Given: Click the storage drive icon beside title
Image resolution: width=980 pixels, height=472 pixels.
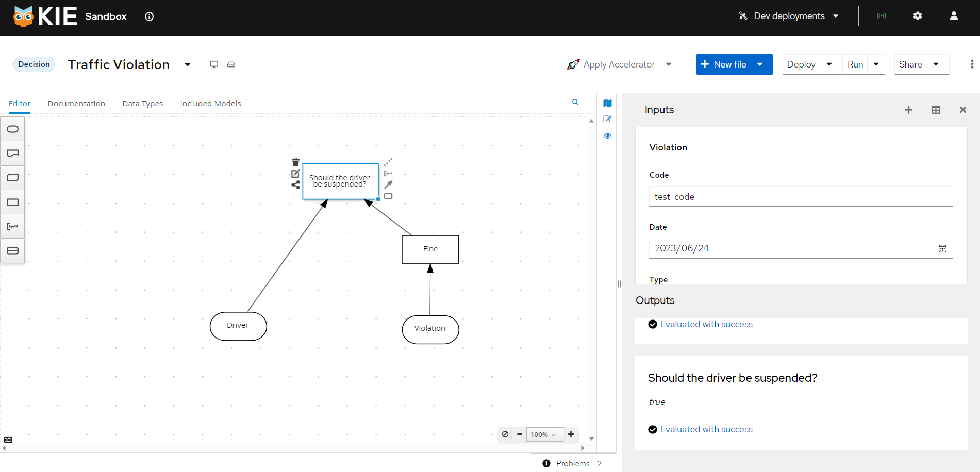Looking at the screenshot, I should coord(231,64).
